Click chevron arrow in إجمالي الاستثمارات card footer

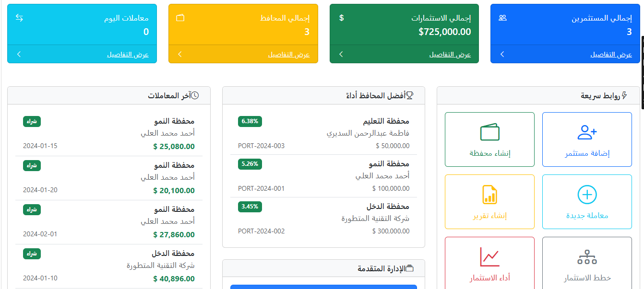[341, 54]
